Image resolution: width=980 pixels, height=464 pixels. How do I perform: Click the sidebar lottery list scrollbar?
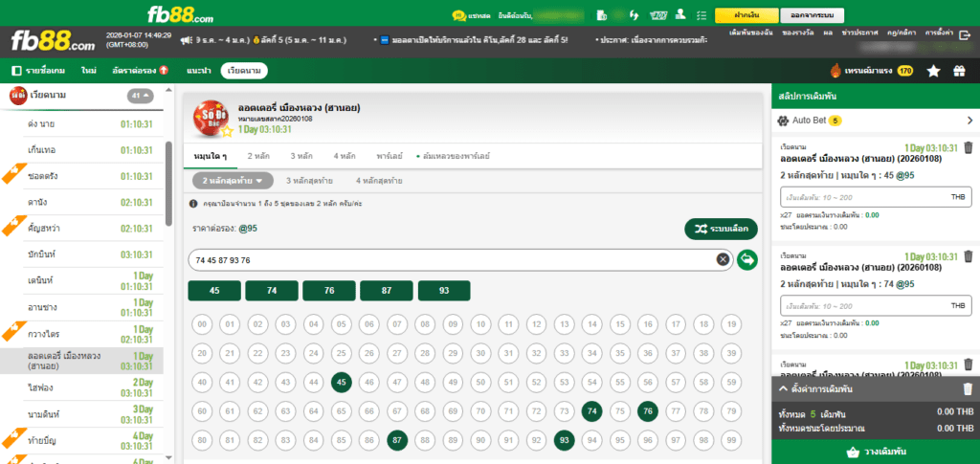pyautogui.click(x=168, y=183)
